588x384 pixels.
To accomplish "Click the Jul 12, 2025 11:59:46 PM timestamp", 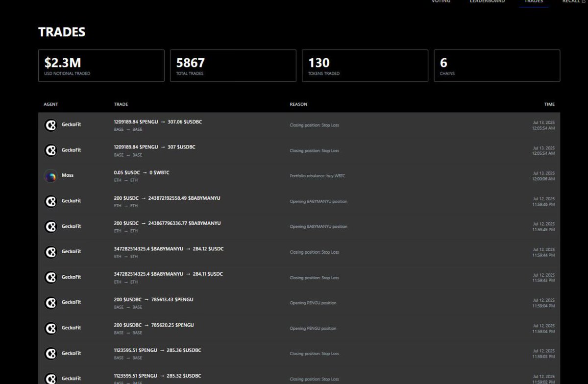I will tap(543, 202).
